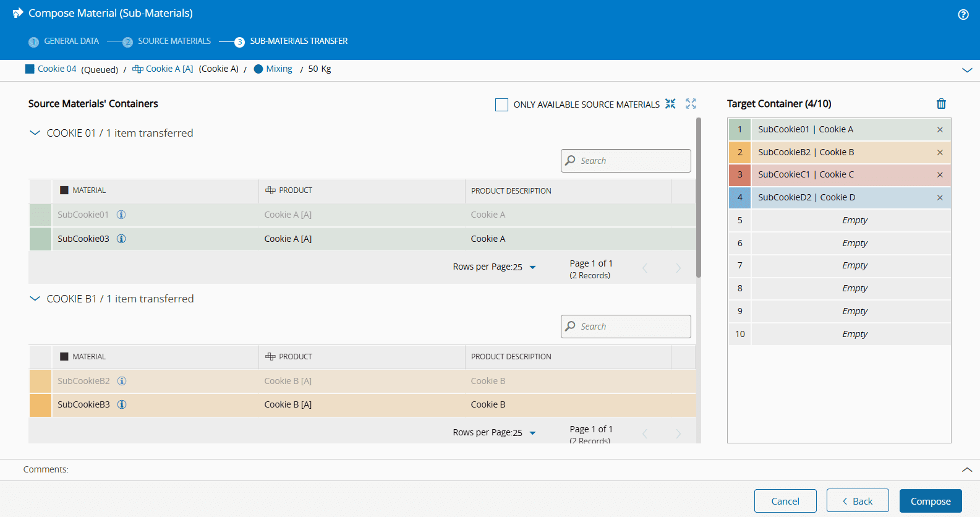Expand all source material groups icon
This screenshot has height=517, width=980.
(x=691, y=104)
